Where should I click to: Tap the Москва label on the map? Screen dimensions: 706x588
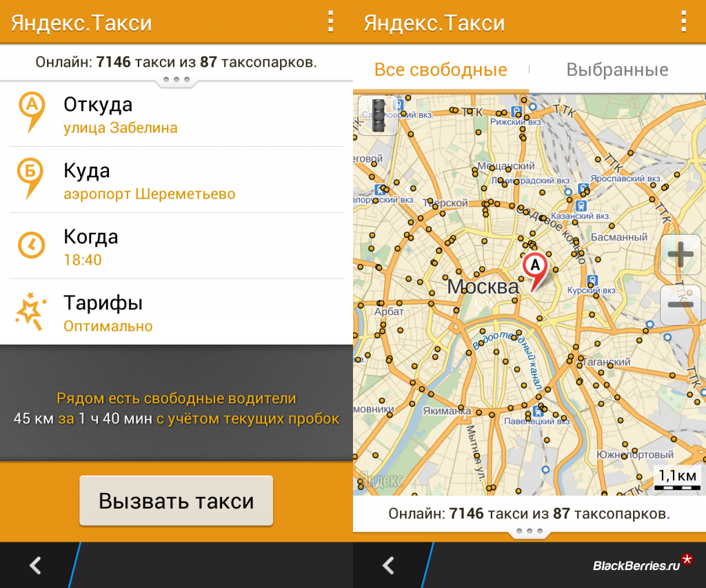coord(483,287)
